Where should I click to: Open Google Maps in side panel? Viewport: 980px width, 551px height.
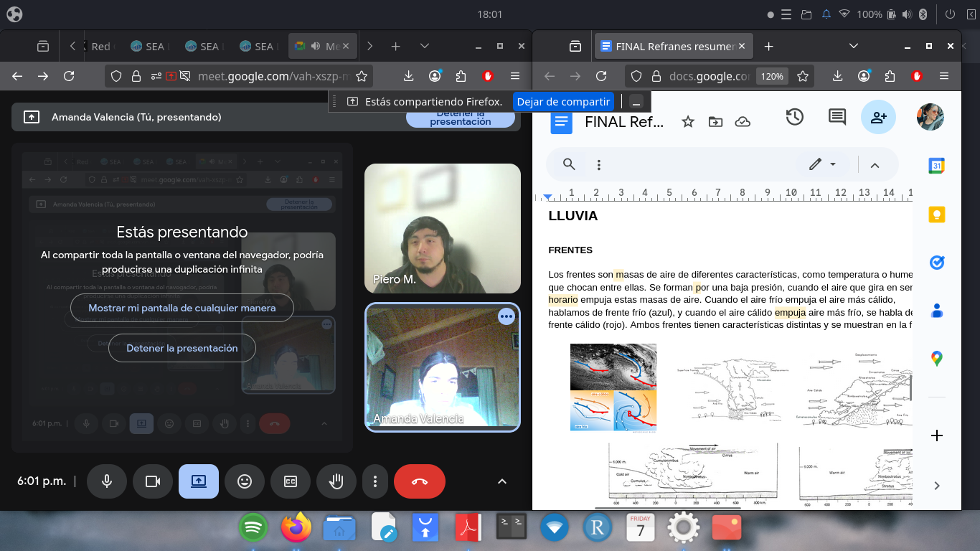point(936,358)
